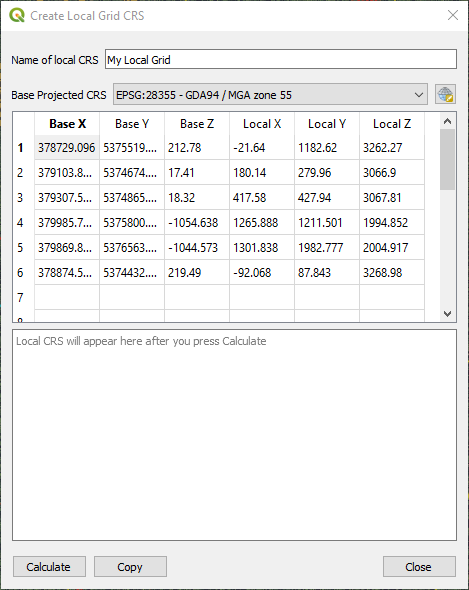Select Local Z cell 1994.852
Image resolution: width=469 pixels, height=590 pixels.
coord(392,222)
